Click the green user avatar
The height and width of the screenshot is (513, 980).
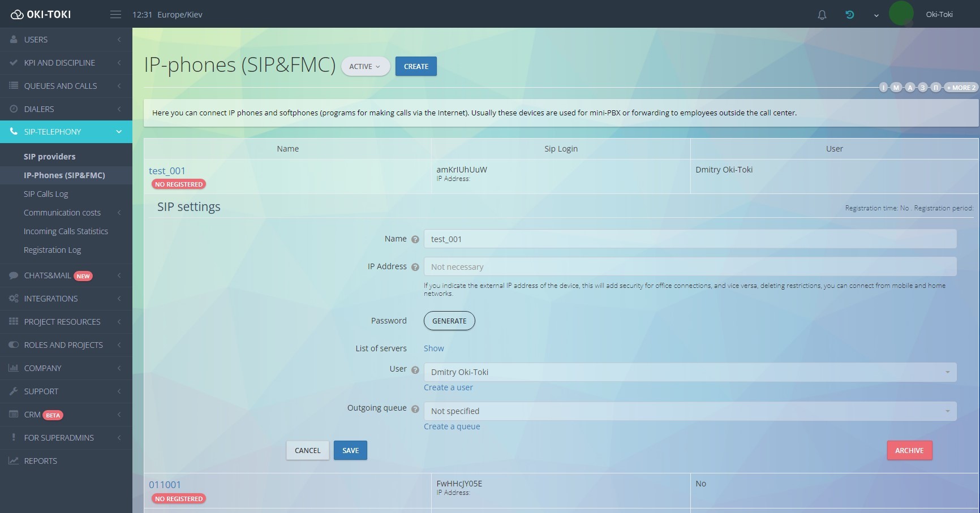(x=901, y=14)
